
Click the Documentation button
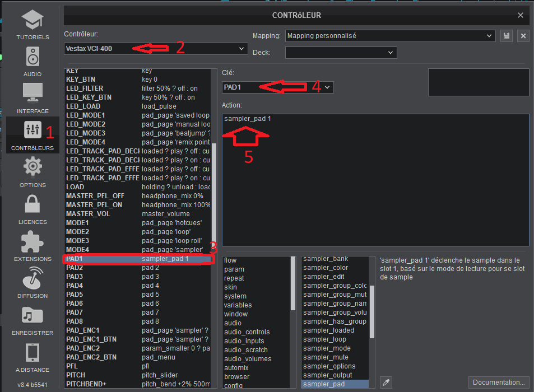pyautogui.click(x=499, y=382)
